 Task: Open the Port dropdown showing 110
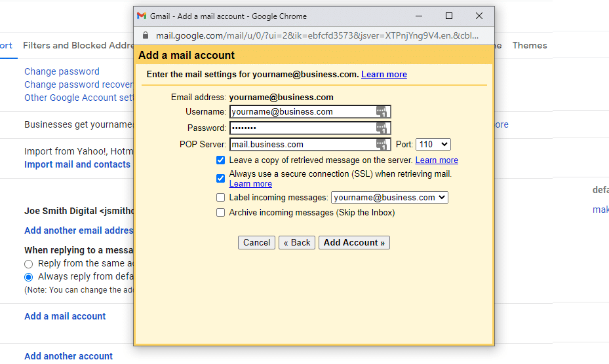pos(433,145)
